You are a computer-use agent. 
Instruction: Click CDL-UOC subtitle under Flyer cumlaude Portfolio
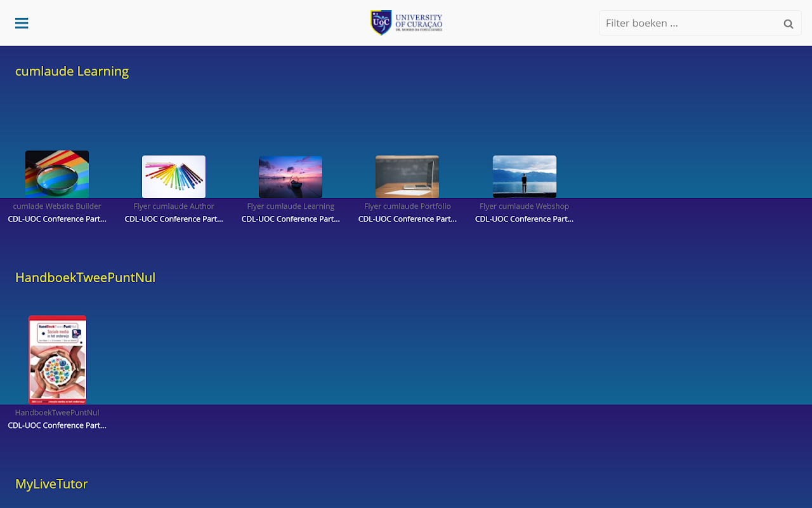click(x=407, y=219)
